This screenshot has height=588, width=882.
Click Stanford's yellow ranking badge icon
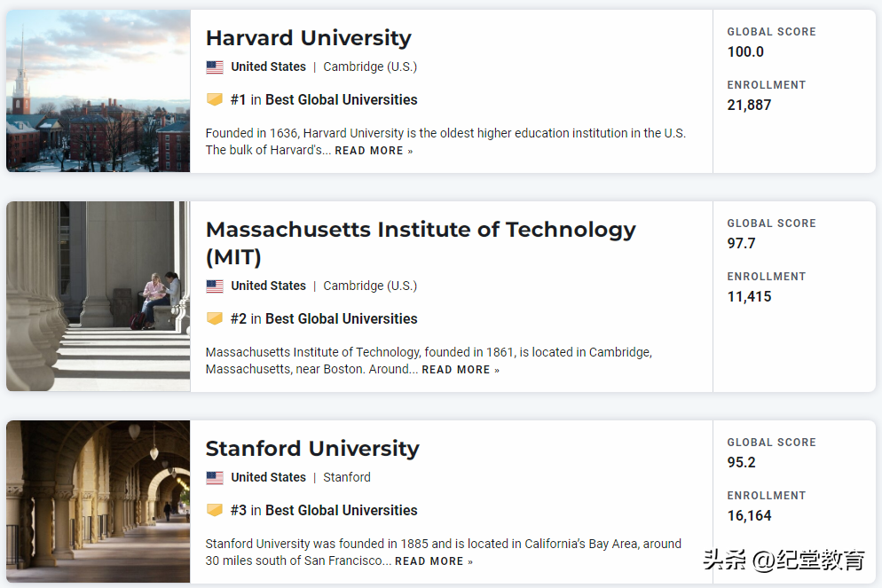(x=215, y=510)
